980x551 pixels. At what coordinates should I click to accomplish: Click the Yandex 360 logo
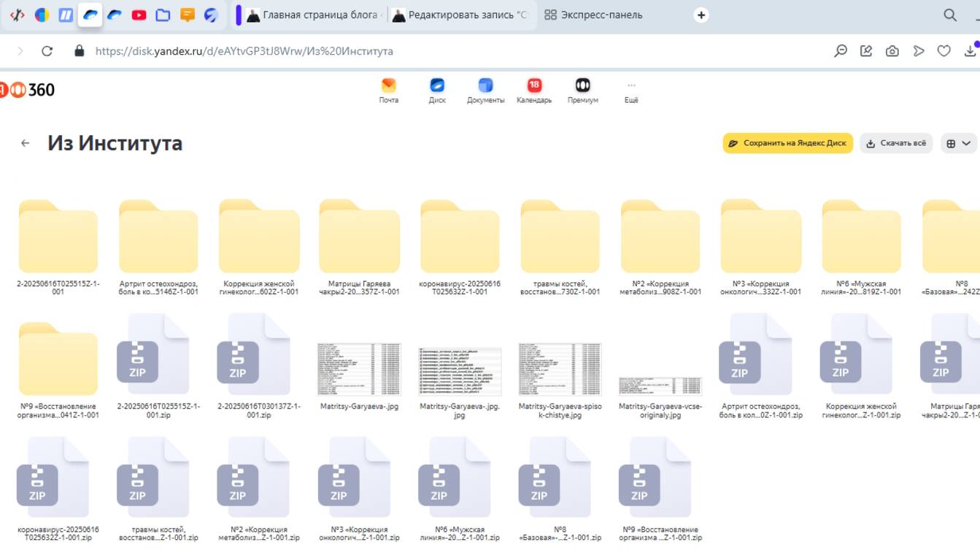point(28,90)
